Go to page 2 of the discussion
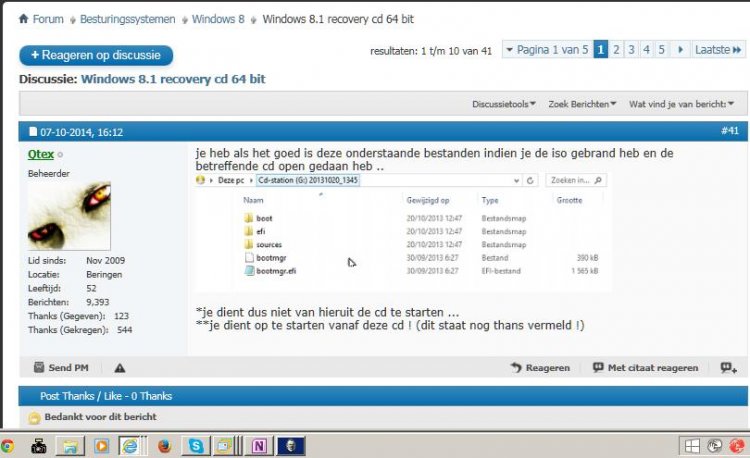750x458 pixels. [616, 49]
